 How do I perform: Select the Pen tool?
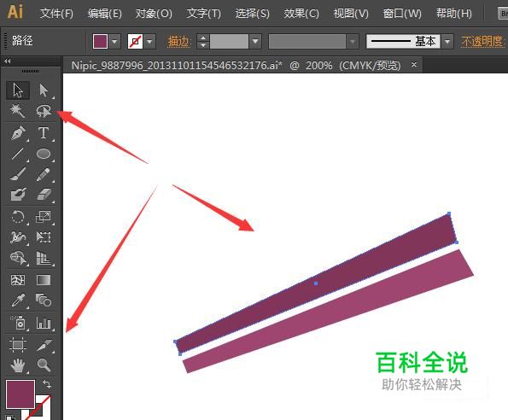18,133
